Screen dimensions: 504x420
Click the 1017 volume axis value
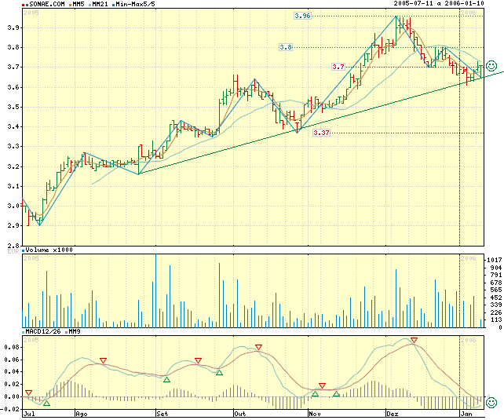coord(495,260)
